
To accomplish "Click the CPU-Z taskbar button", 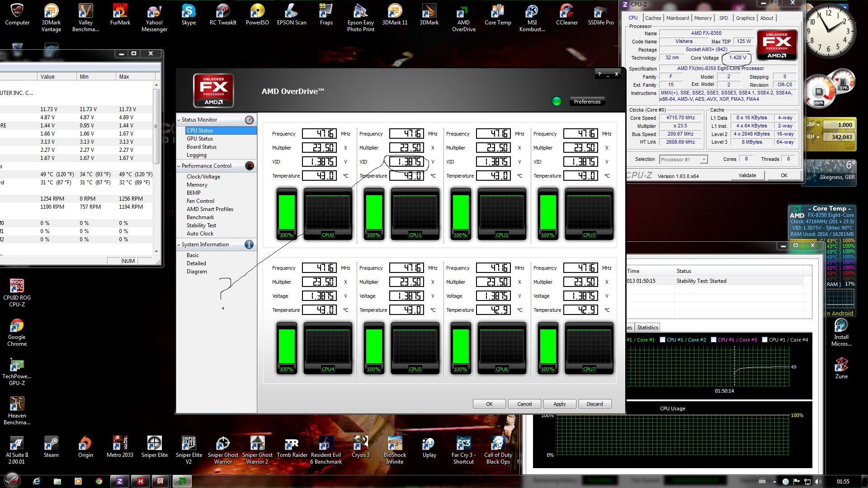I will coord(120,481).
